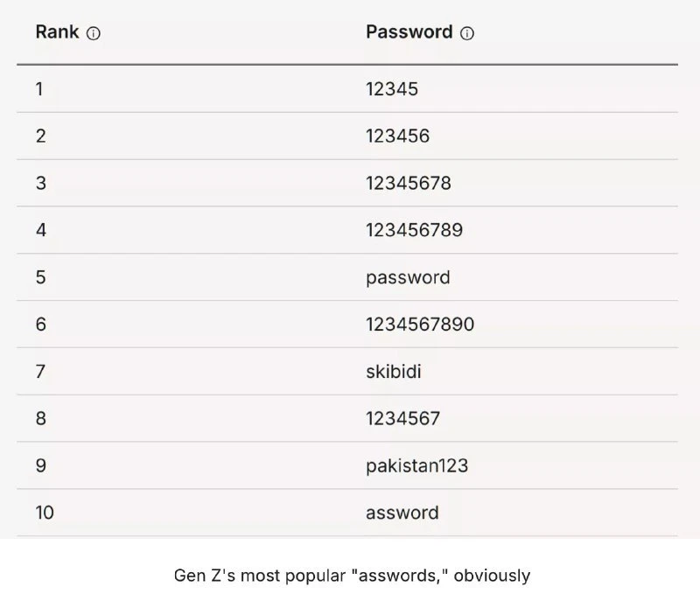
Task: Click the Gen Z asswords caption text
Action: [350, 576]
